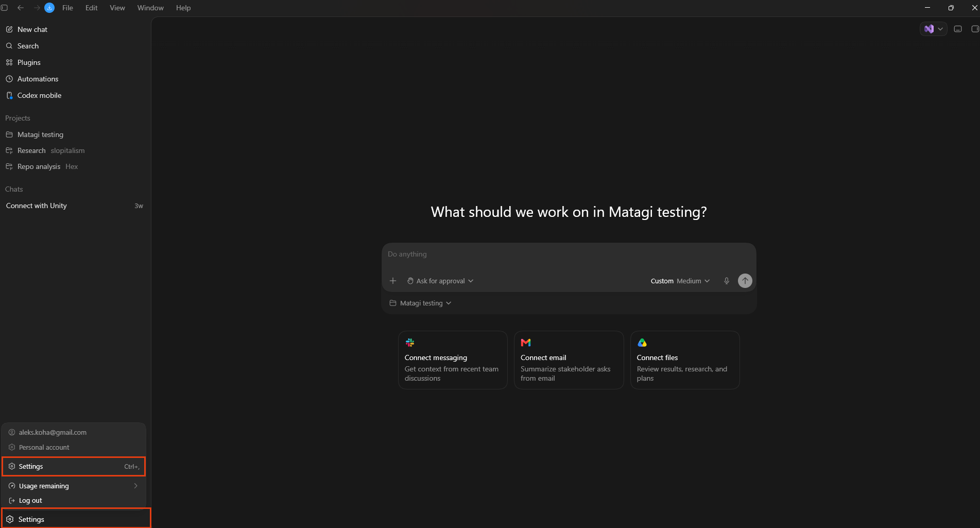Click the bottom Settings sidebar button
Image resolution: width=980 pixels, height=528 pixels.
76,519
